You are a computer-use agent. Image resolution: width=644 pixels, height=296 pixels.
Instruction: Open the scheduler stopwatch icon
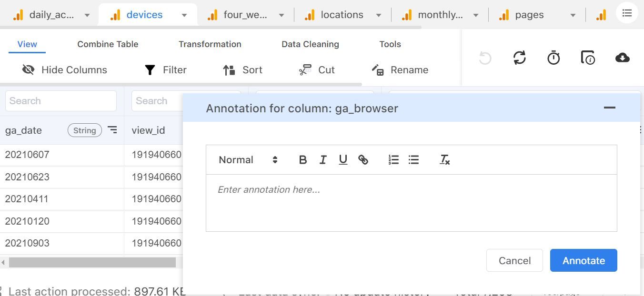[553, 58]
